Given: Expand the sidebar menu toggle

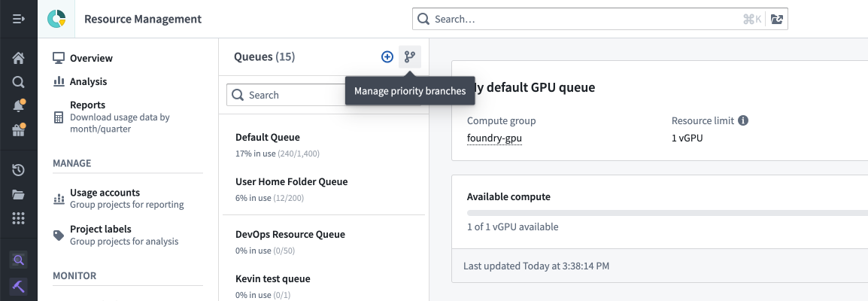Looking at the screenshot, I should [x=18, y=19].
